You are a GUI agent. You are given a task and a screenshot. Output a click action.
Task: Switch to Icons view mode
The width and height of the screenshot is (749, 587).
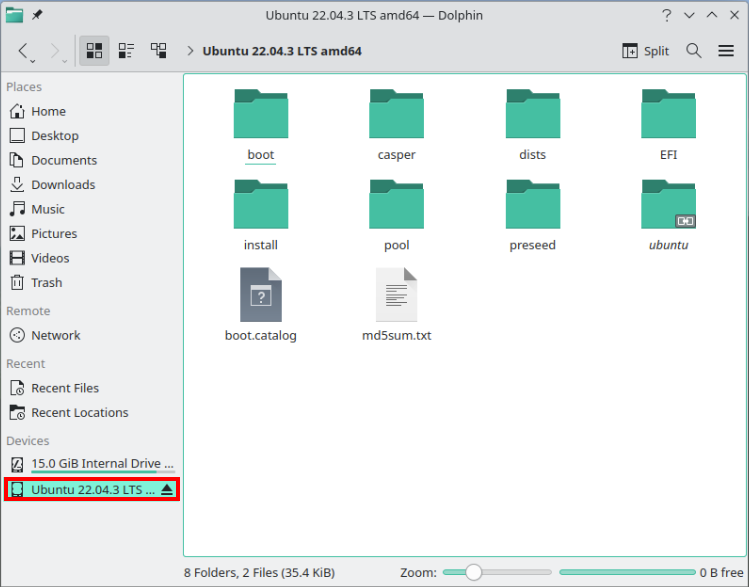94,51
